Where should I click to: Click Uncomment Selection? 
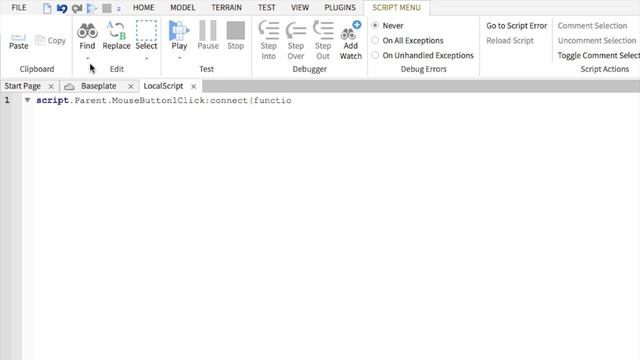597,40
